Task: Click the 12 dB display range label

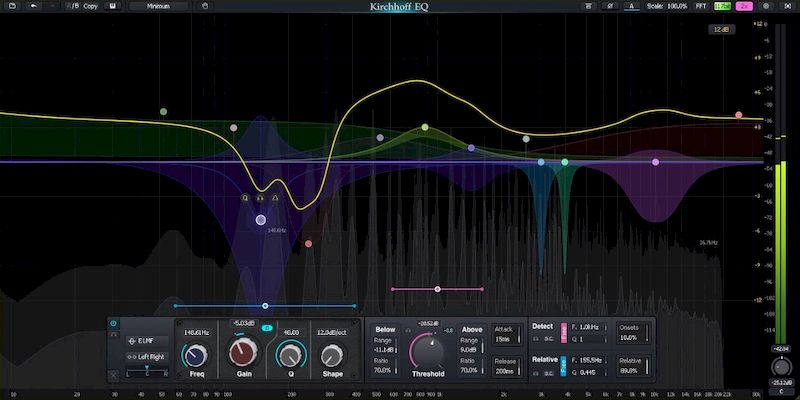Action: 721,30
